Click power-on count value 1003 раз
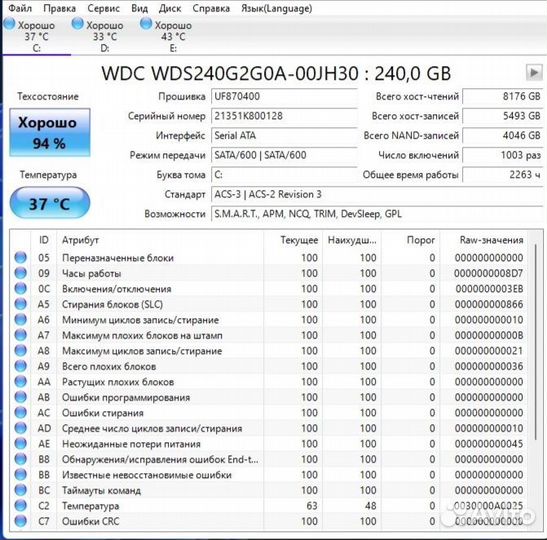The width and height of the screenshot is (547, 540). coord(503,155)
